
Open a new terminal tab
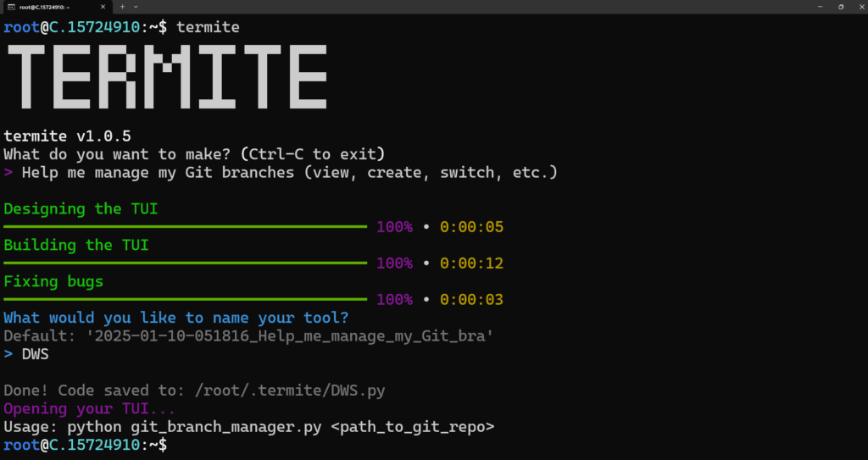point(122,7)
